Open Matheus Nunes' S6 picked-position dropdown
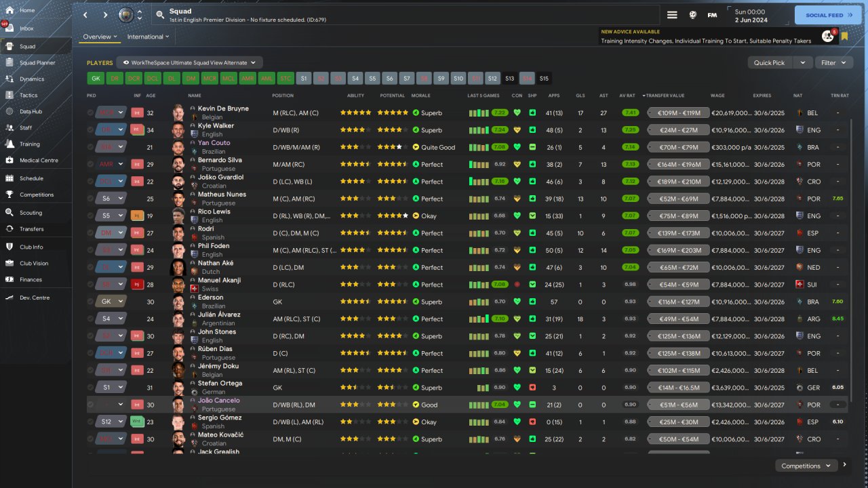 pyautogui.click(x=111, y=199)
